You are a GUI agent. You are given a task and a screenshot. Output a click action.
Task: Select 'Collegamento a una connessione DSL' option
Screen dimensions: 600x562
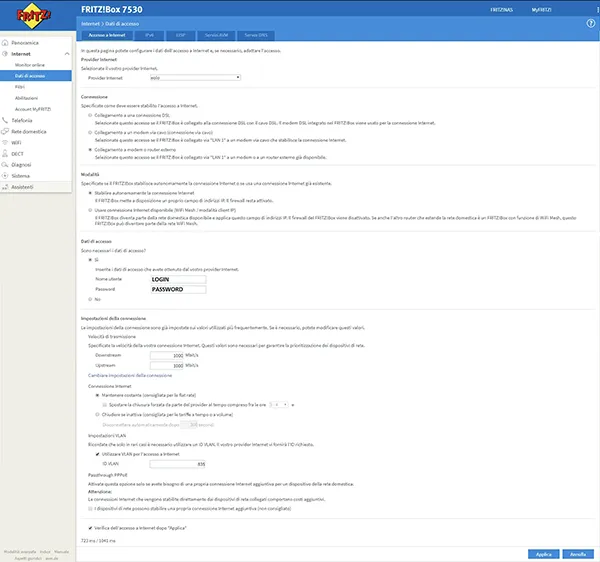pos(90,115)
